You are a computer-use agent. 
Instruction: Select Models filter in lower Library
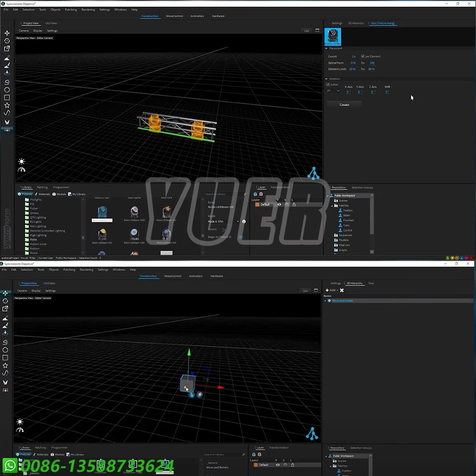[58, 455]
